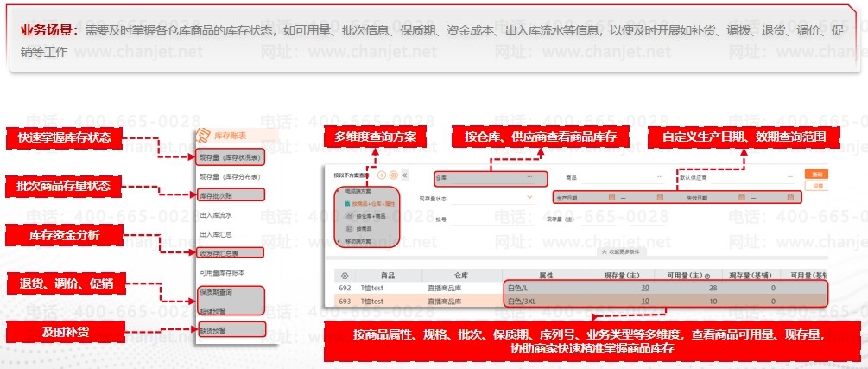
Task: Click the add query scheme plus icon
Action: tap(383, 175)
